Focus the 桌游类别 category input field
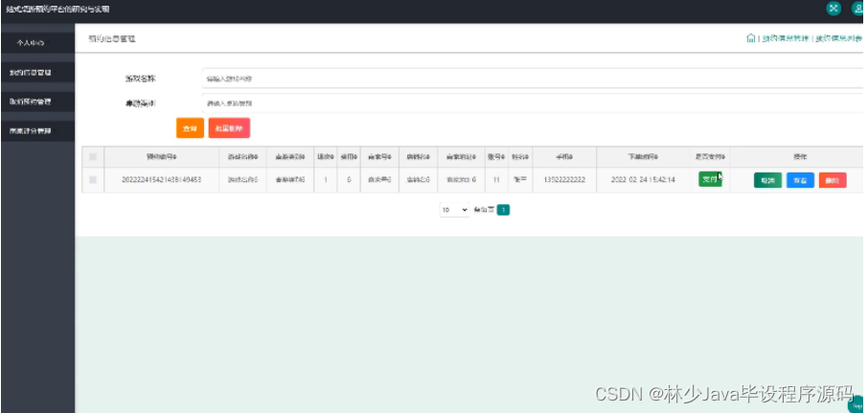The width and height of the screenshot is (868, 413). click(x=533, y=103)
